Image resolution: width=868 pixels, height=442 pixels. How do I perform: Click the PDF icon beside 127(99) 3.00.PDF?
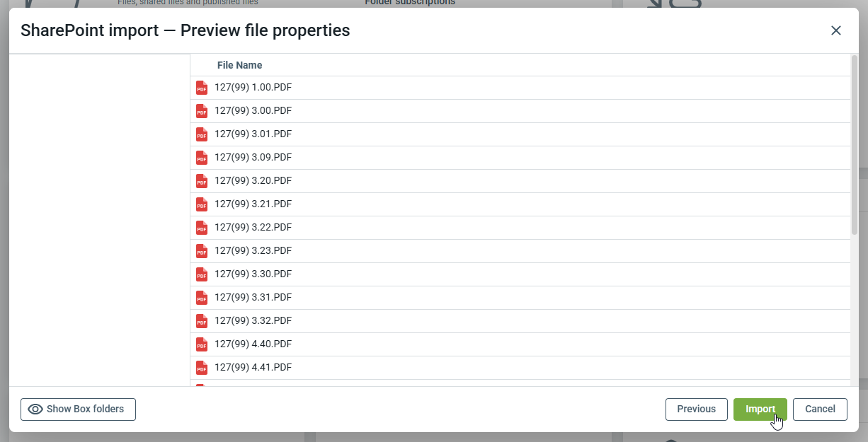[202, 111]
